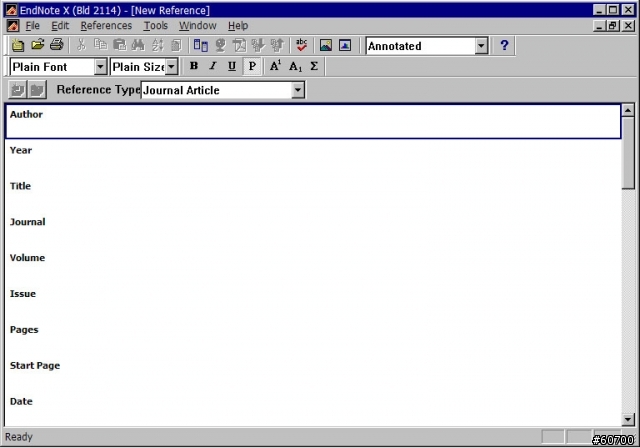Click the Year field label
Screen dimensions: 640x448
point(21,150)
